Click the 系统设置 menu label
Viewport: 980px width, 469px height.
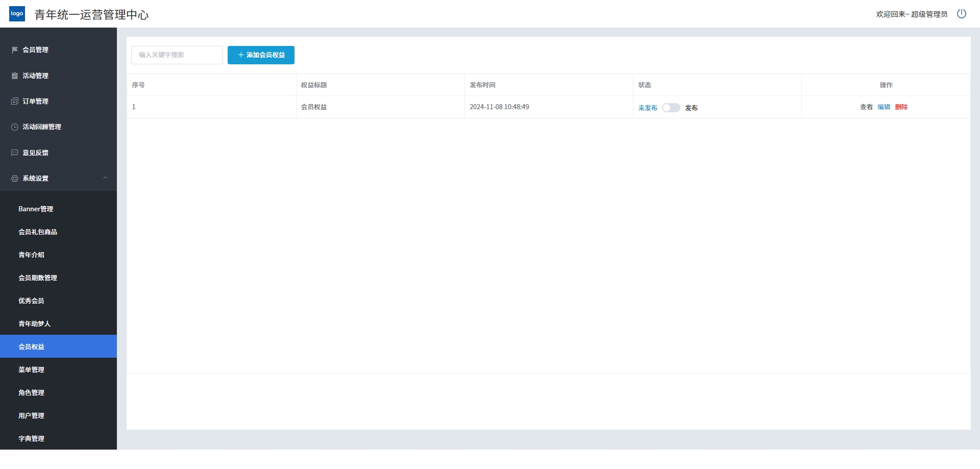35,178
